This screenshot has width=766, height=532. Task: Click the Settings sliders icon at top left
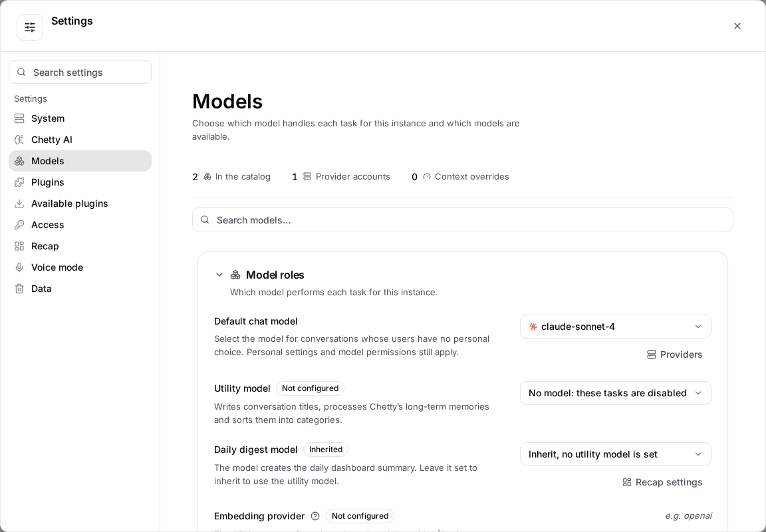pos(30,27)
